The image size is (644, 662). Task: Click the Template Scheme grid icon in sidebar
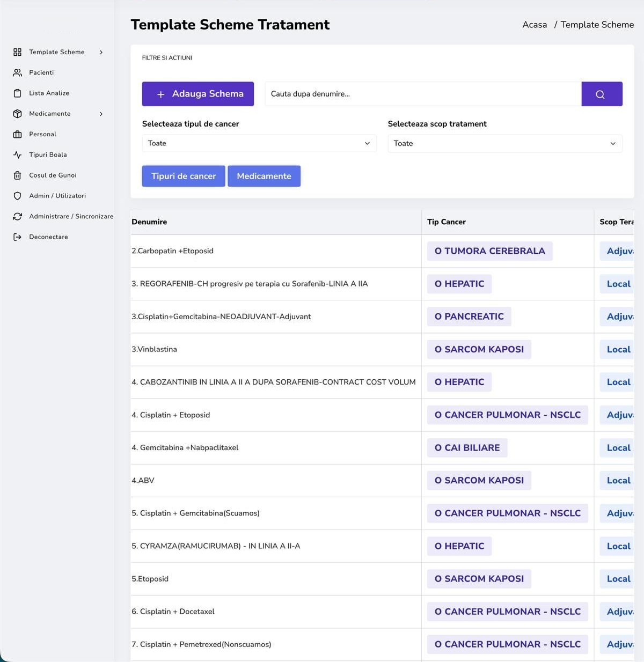pyautogui.click(x=17, y=52)
